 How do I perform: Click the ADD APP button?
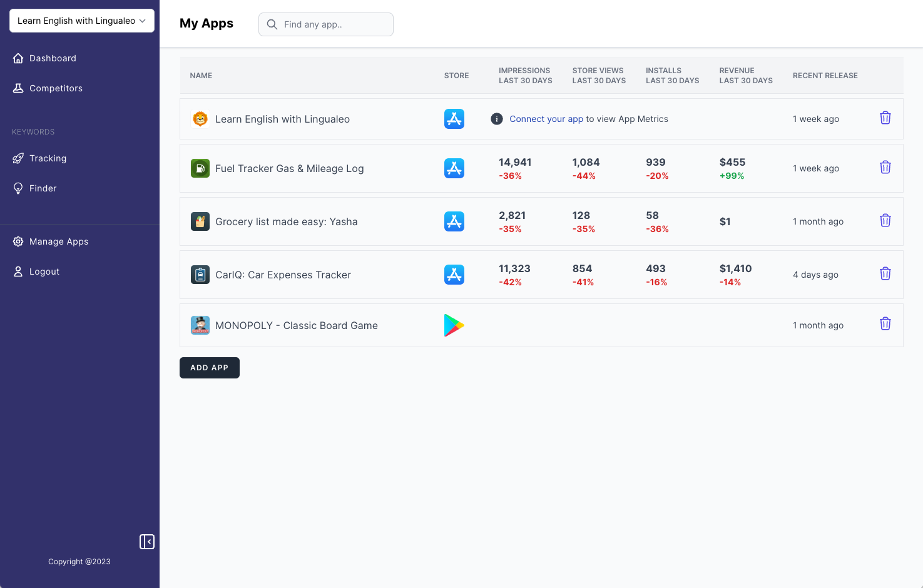click(x=210, y=368)
